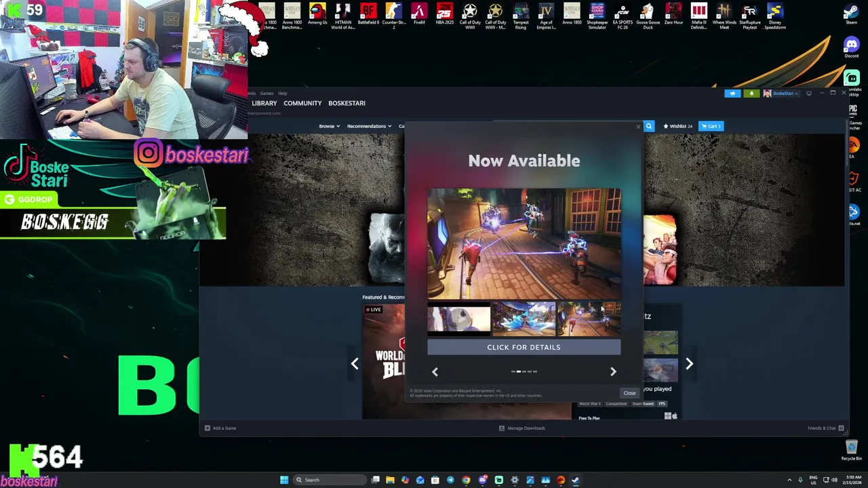Open Google Chrome from the taskbar
The height and width of the screenshot is (488, 868).
(x=466, y=480)
